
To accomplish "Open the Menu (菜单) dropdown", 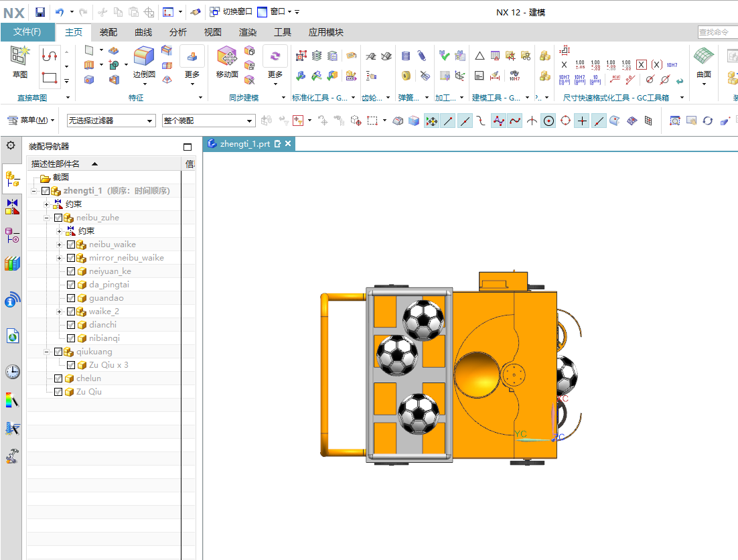I will (31, 121).
